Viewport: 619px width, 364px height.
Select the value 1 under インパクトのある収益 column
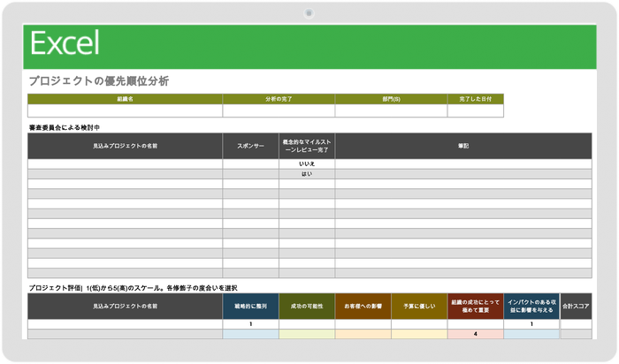tap(531, 324)
